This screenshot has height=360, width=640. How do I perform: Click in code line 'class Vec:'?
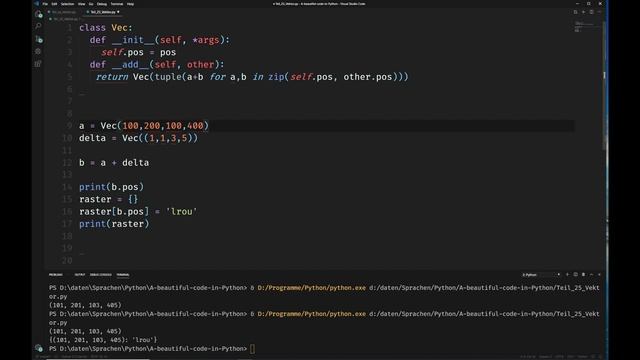click(x=106, y=28)
